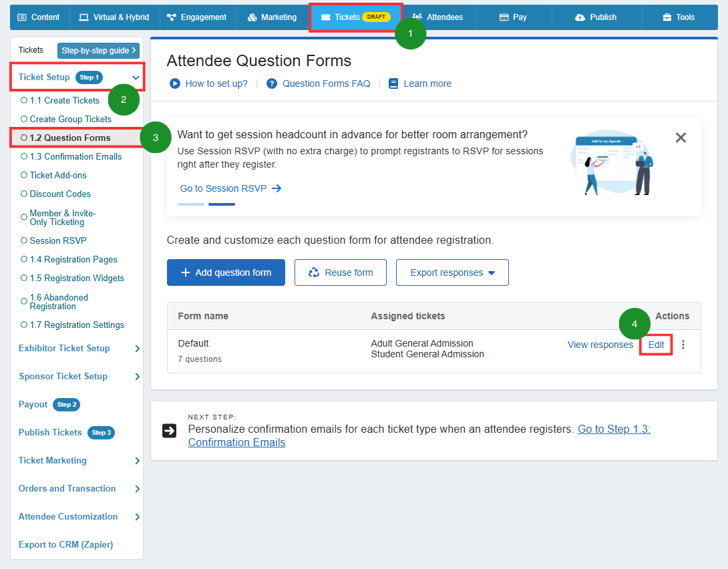Collapse the Ticket Setup section
The width and height of the screenshot is (728, 569).
point(135,77)
